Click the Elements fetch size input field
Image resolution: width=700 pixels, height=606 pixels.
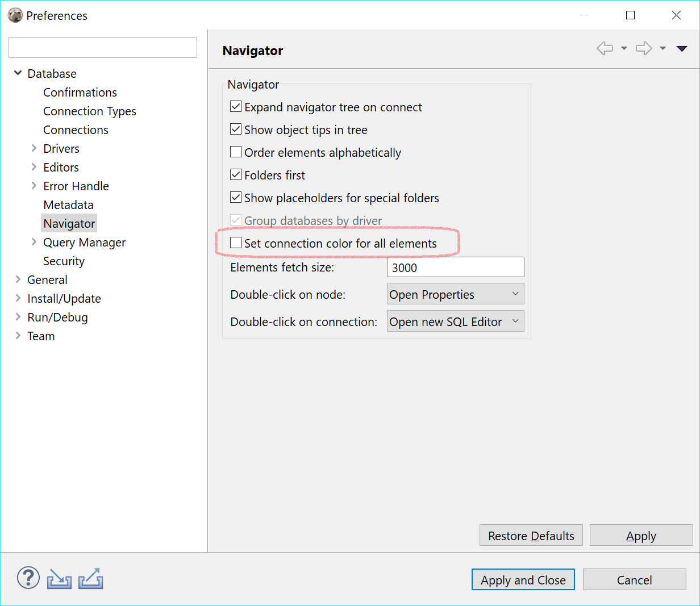pyautogui.click(x=455, y=267)
